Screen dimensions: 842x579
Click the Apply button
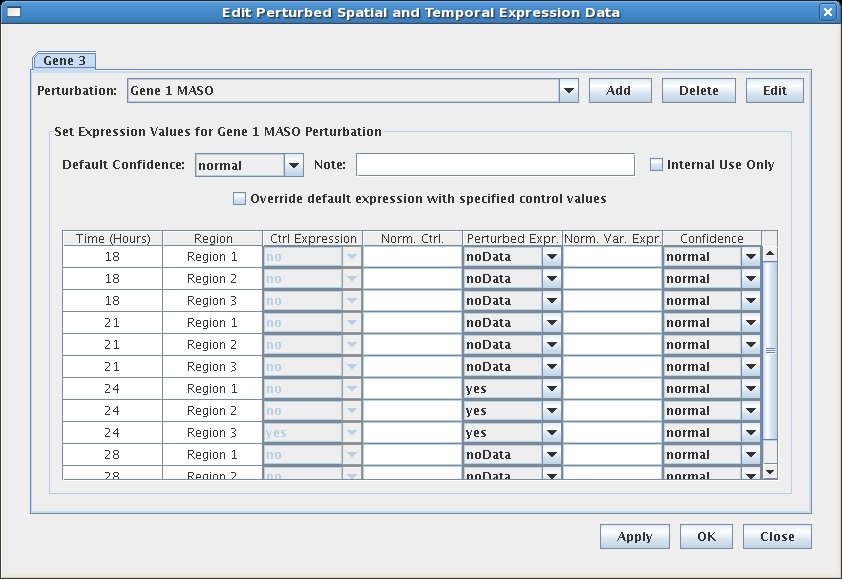pos(634,537)
